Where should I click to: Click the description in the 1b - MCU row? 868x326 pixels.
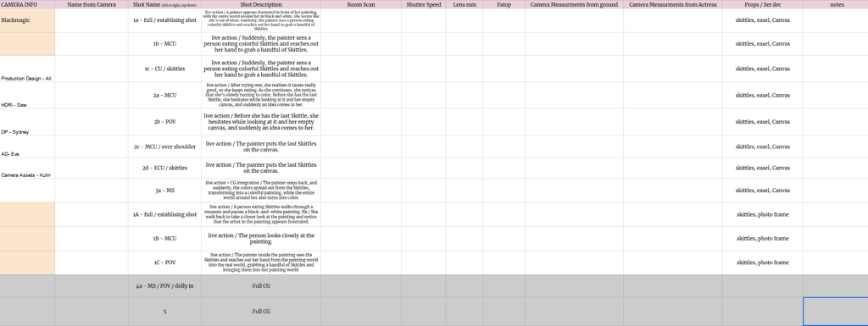point(261,44)
